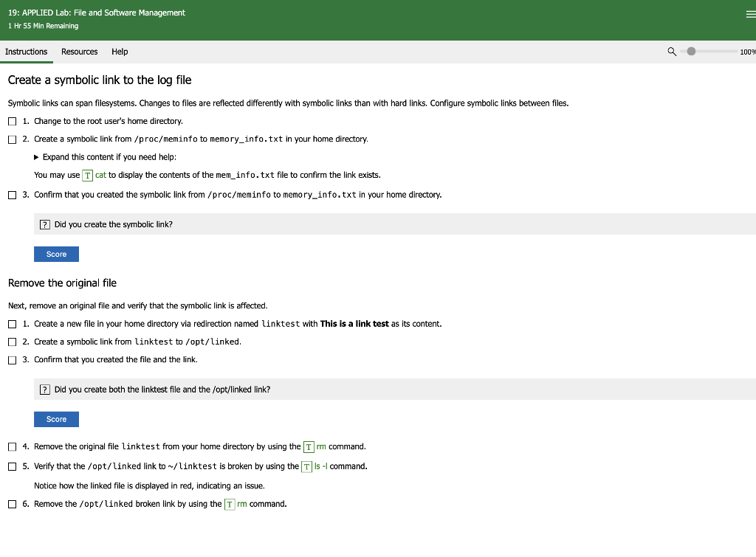Check the box for changing to root home directory
Screen dimensions: 756x557
[x=12, y=120]
